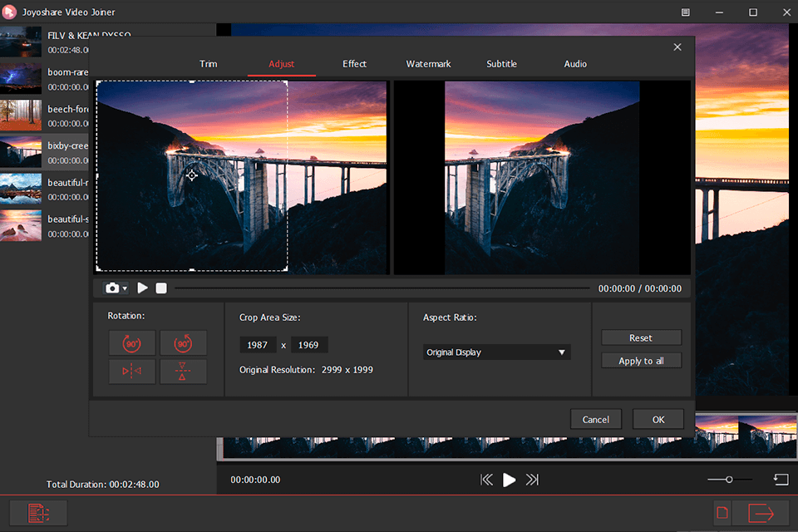Open the application menu icon in titlebar
The height and width of the screenshot is (532, 798).
click(x=686, y=12)
